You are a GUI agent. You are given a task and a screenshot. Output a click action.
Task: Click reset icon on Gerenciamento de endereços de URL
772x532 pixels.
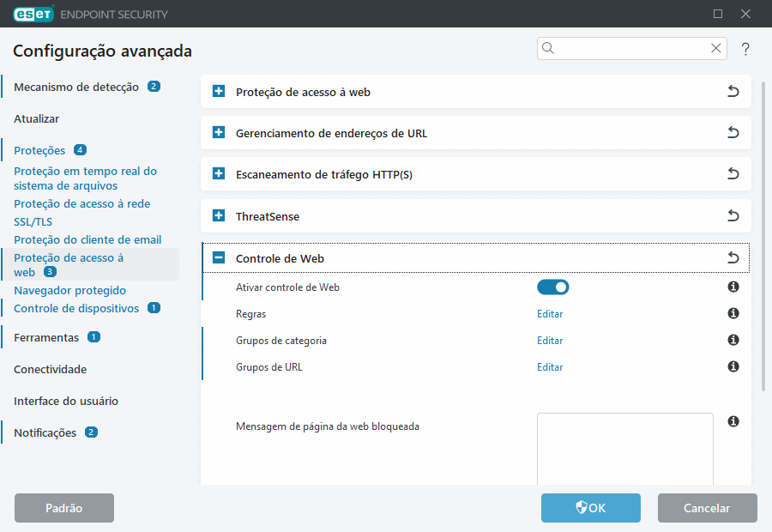733,133
